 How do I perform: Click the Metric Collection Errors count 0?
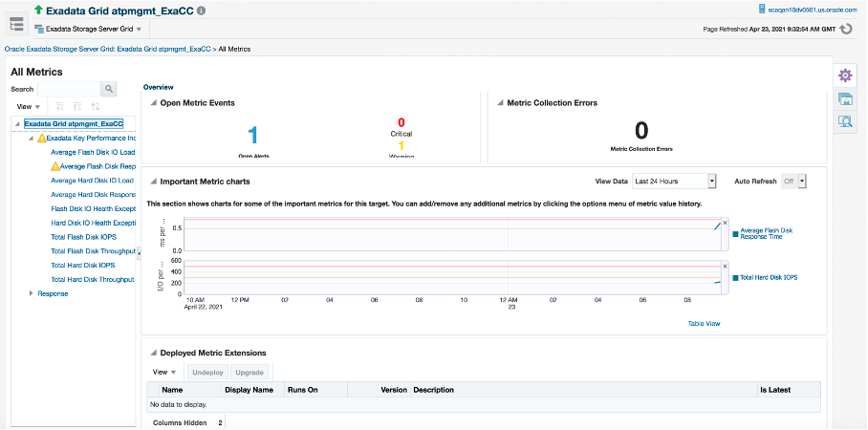(641, 131)
